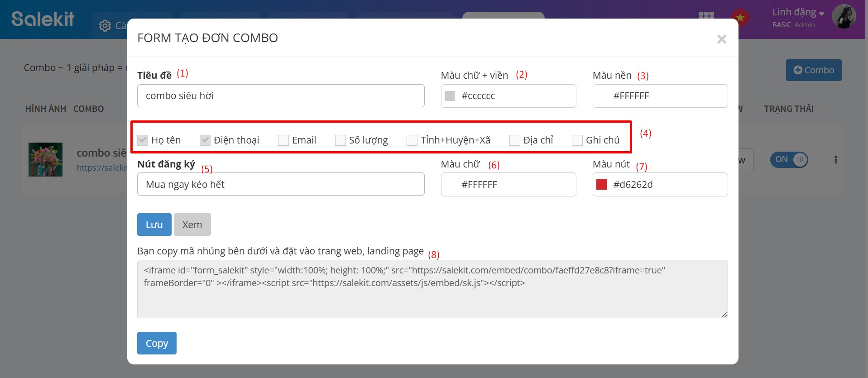Image resolution: width=868 pixels, height=378 pixels.
Task: Open the salekit combo link in list
Action: [x=102, y=167]
